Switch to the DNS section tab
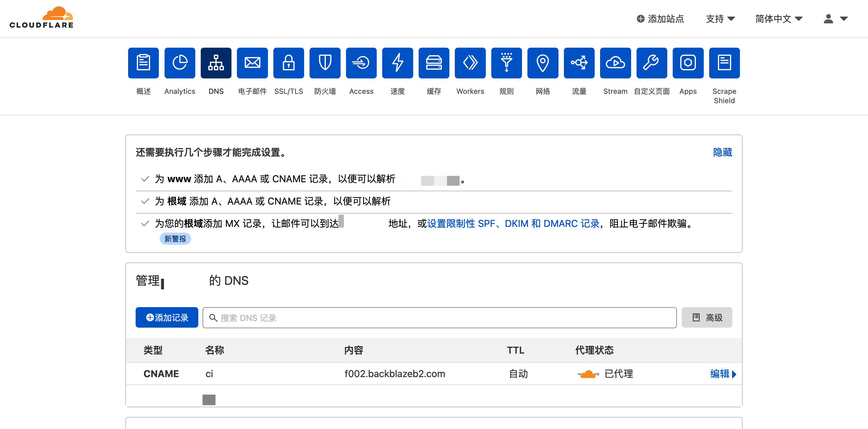The image size is (868, 429). (x=216, y=63)
